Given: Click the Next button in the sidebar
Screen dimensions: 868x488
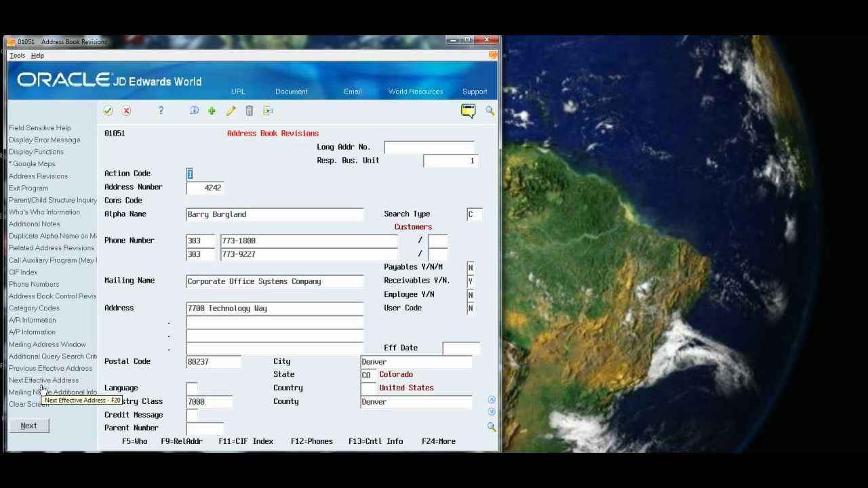Looking at the screenshot, I should (x=28, y=426).
